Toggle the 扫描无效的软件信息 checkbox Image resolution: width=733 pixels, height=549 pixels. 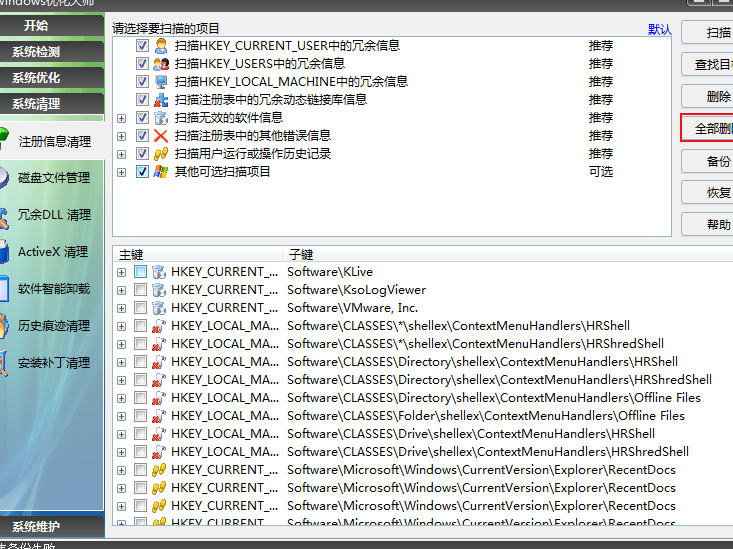click(142, 118)
